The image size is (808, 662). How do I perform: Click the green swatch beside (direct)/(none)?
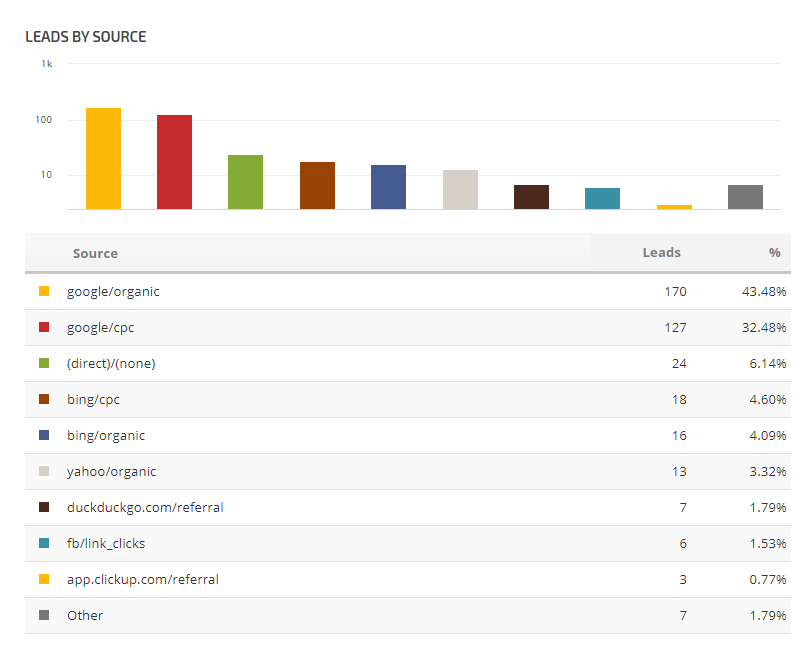pyautogui.click(x=44, y=363)
